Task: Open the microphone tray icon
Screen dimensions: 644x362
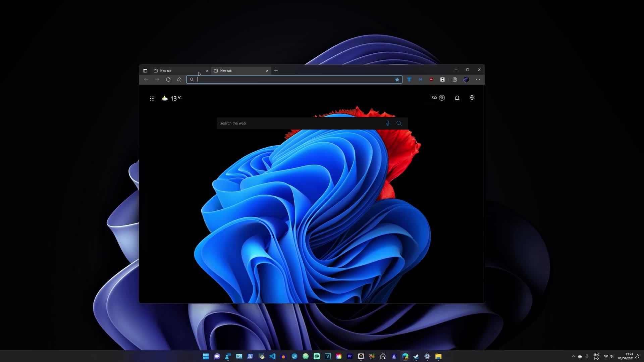Action: point(587,356)
